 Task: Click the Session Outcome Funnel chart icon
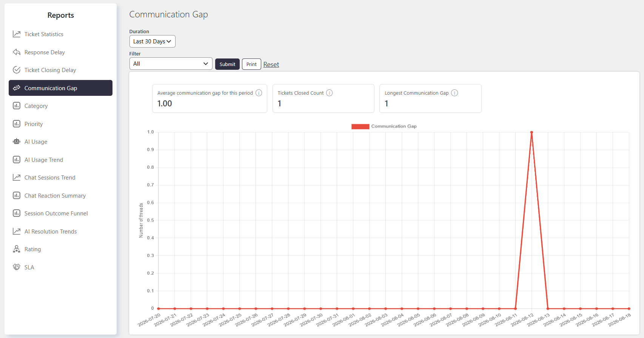pos(17,213)
